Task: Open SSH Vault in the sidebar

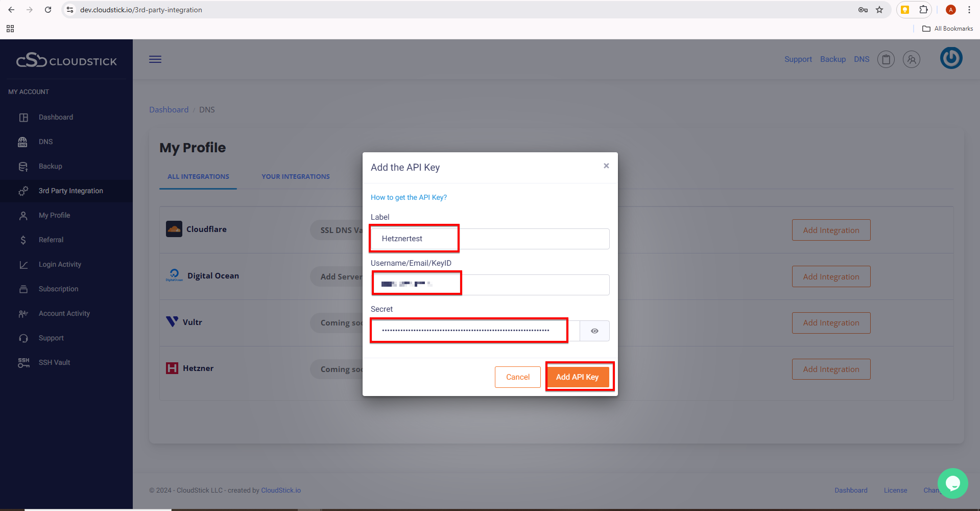Action: coord(54,362)
